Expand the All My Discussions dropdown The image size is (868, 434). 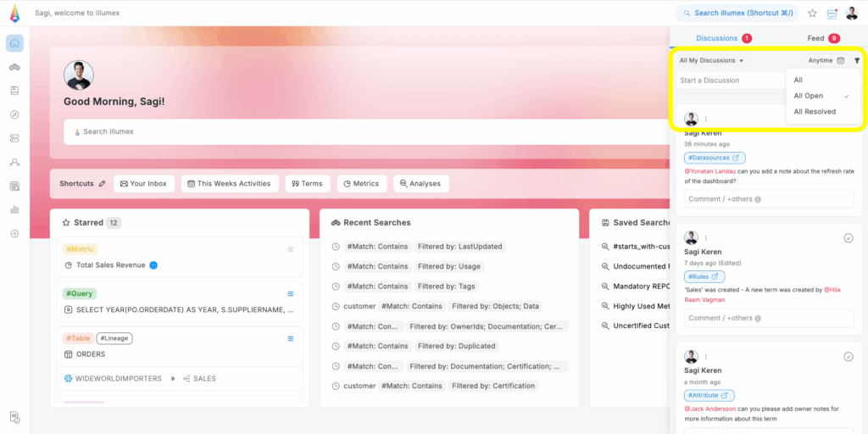[711, 61]
